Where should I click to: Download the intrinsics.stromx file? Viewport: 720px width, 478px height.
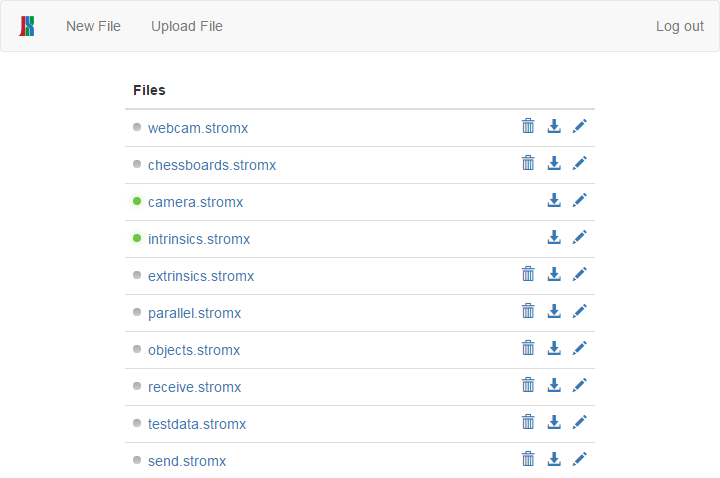pyautogui.click(x=554, y=237)
